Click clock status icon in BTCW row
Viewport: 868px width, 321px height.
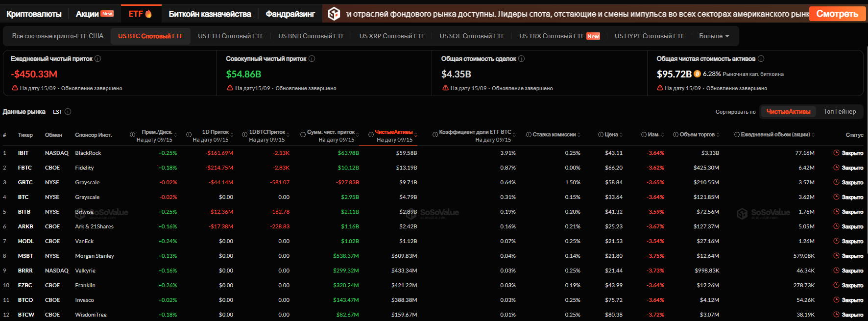tap(837, 315)
